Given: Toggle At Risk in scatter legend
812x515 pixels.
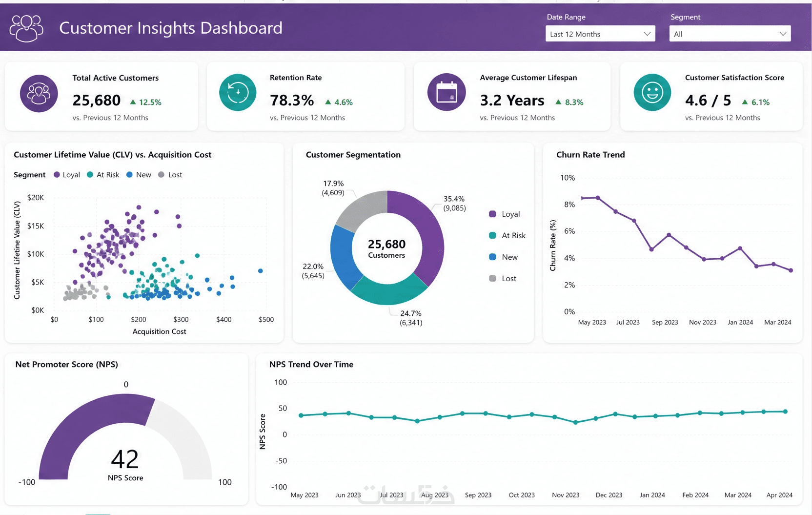Looking at the screenshot, I should tap(103, 175).
